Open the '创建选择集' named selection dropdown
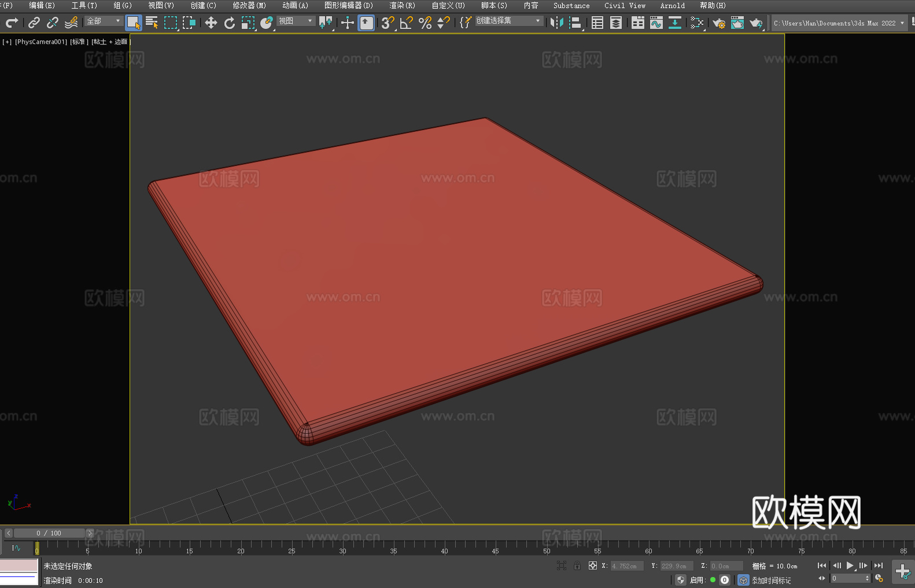The height and width of the screenshot is (588, 915). point(508,21)
